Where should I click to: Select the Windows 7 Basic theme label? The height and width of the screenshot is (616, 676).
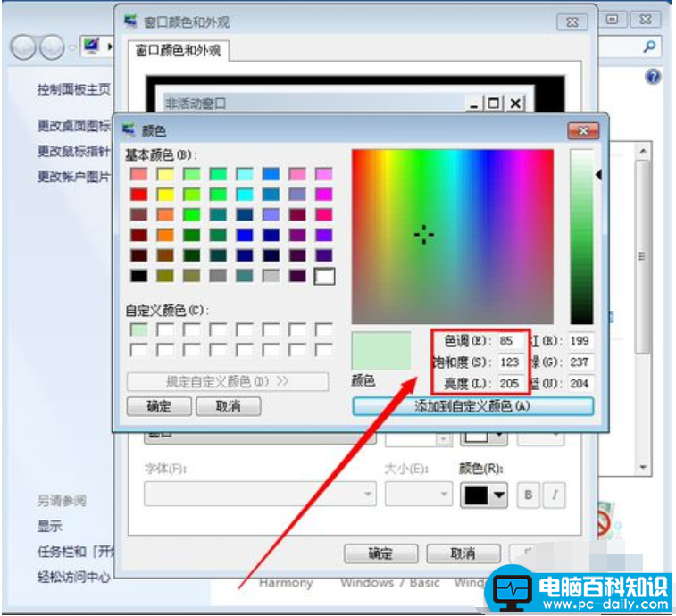pos(389,583)
